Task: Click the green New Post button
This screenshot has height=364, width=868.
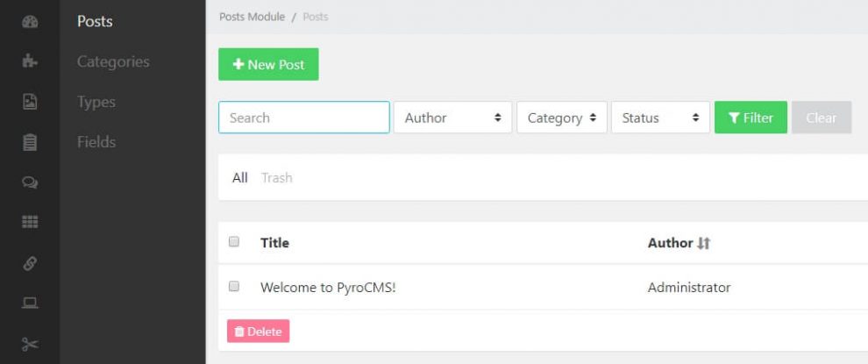Action: click(x=268, y=65)
